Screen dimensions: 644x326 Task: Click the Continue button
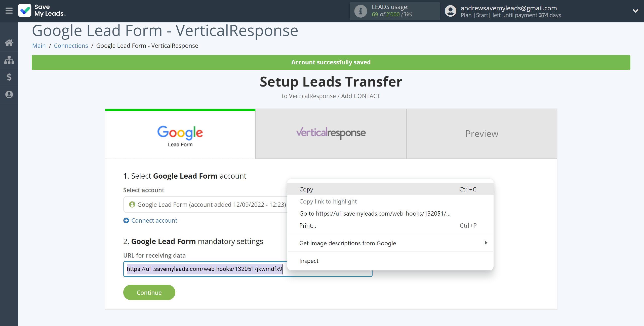coord(149,292)
